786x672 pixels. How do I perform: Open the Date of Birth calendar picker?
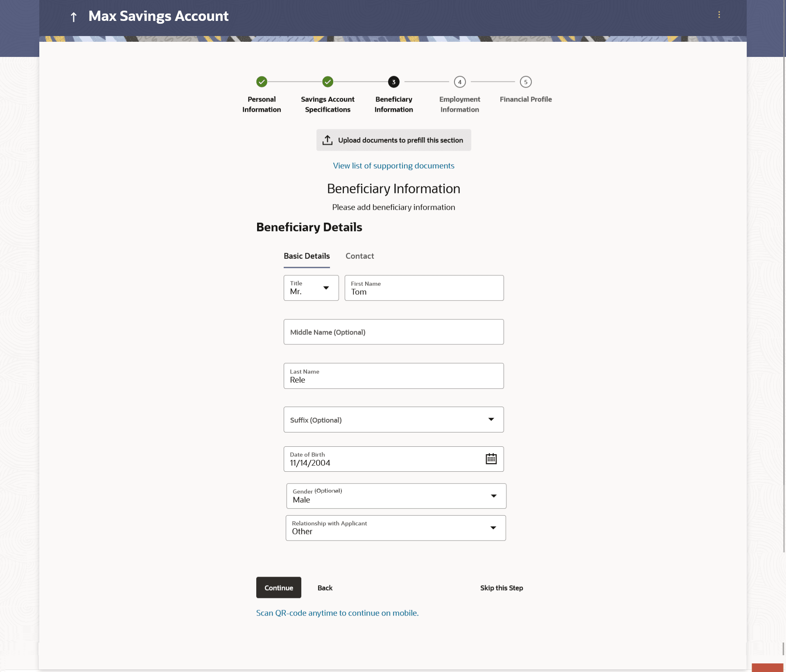[491, 459]
